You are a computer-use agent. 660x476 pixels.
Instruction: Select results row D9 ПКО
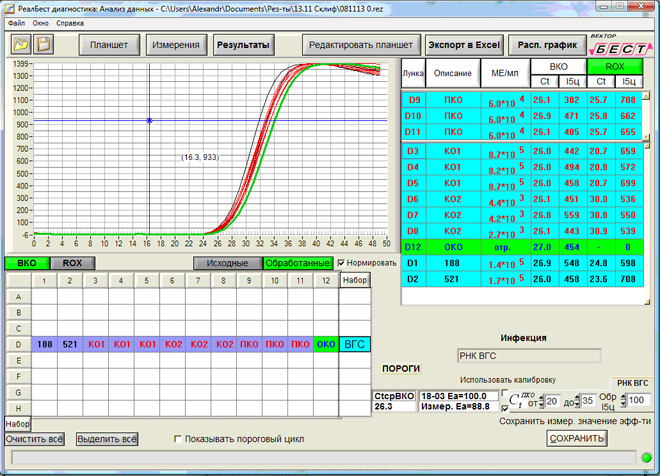coord(522,100)
